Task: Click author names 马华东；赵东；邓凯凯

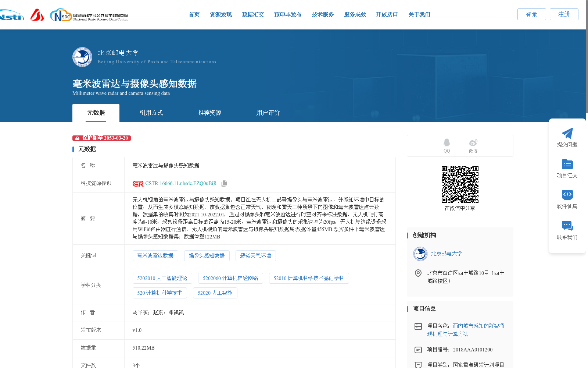Action: tap(158, 312)
